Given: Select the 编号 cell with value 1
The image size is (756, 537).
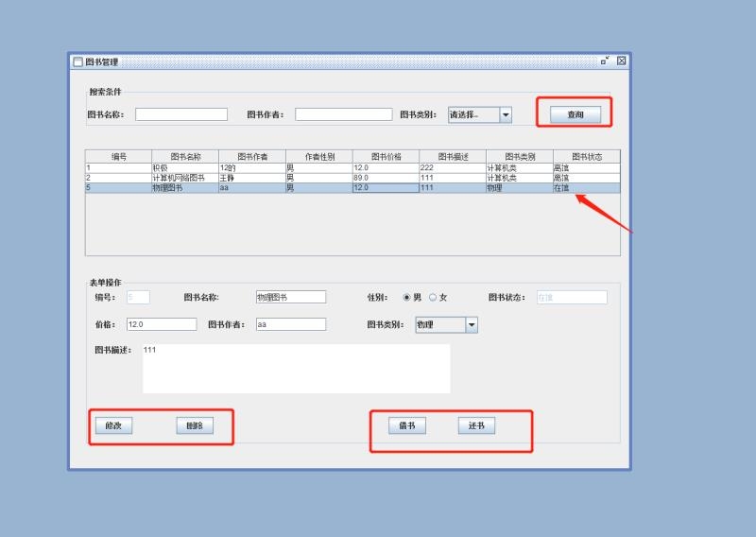Looking at the screenshot, I should click(119, 168).
